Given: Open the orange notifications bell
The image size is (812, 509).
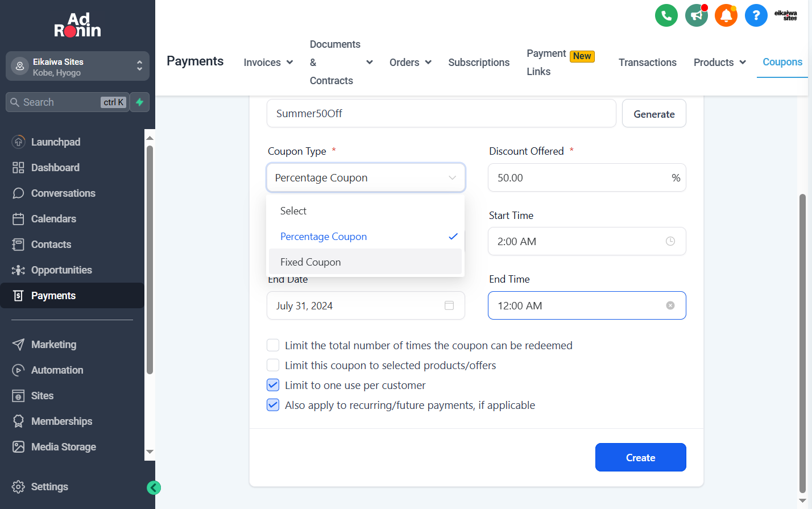Looking at the screenshot, I should tap(726, 15).
